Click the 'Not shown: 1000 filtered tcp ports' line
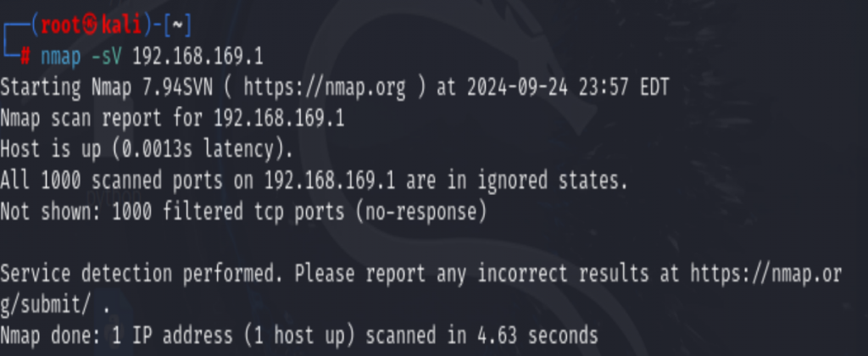This screenshot has width=868, height=356. (172, 212)
